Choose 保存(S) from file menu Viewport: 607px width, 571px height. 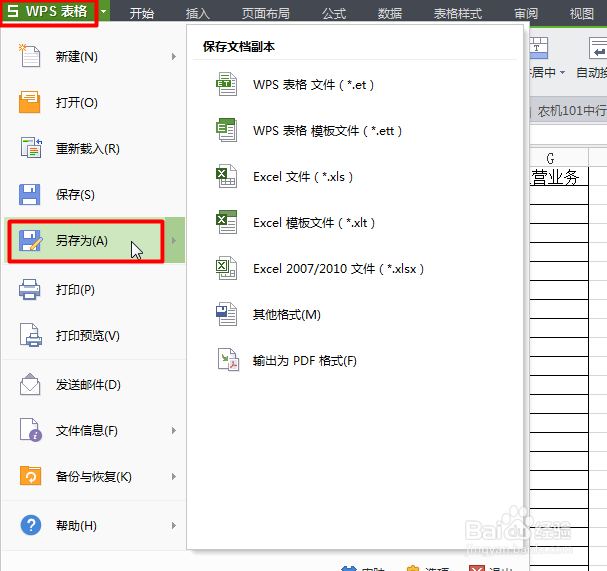point(94,194)
